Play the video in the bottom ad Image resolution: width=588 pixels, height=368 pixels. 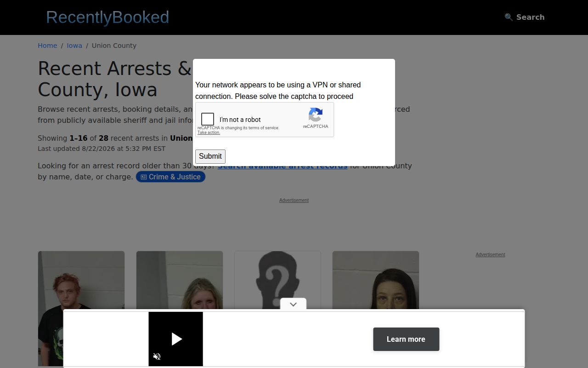pos(176,339)
